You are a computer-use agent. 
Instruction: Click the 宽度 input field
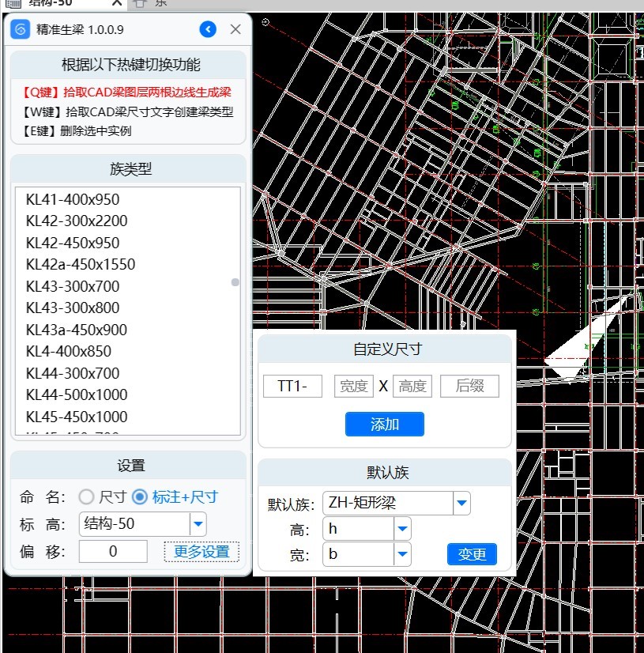(x=353, y=387)
